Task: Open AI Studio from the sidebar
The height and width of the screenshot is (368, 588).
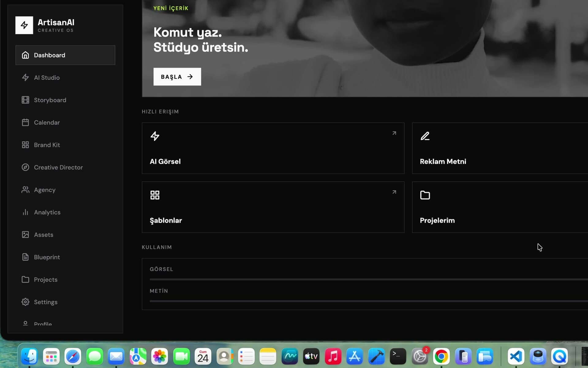Action: coord(65,78)
